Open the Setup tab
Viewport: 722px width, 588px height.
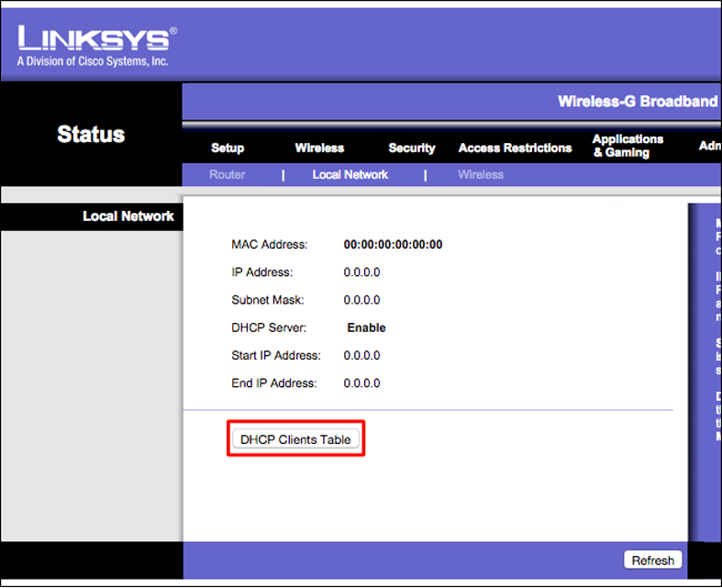(x=228, y=148)
